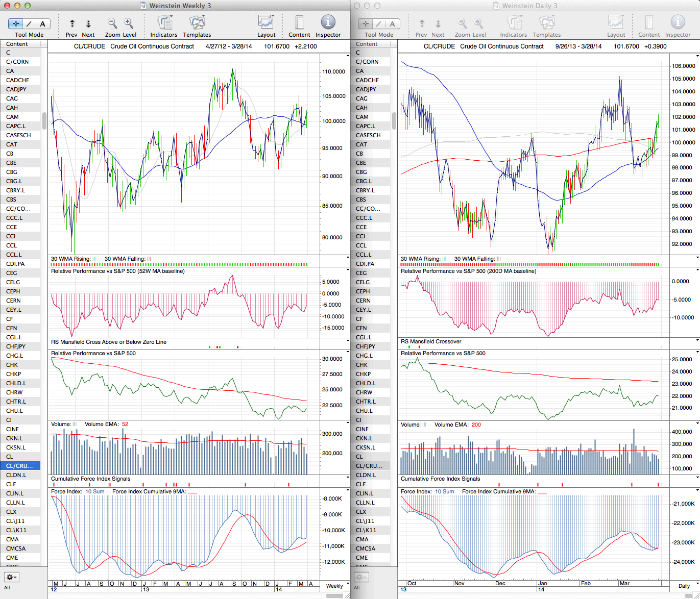Viewport: 700px width, 599px height.
Task: Open the Indicators panel in Weekly window
Action: coord(164,23)
